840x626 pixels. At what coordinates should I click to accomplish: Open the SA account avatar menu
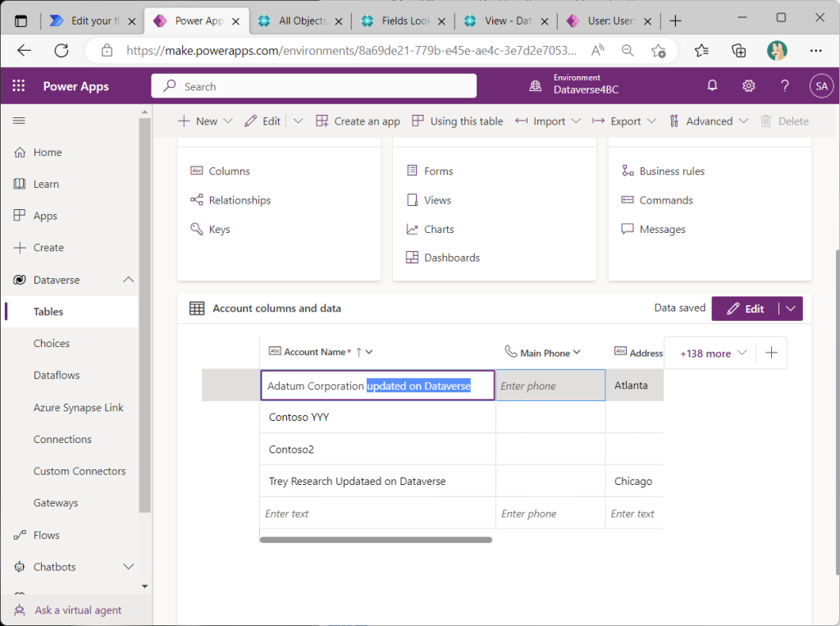(821, 86)
